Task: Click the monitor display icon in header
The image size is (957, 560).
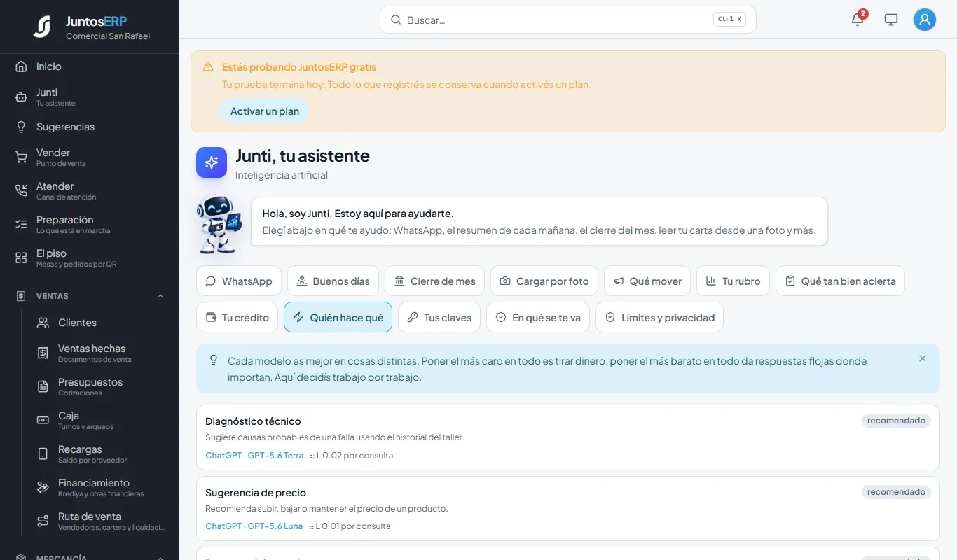Action: [x=891, y=20]
